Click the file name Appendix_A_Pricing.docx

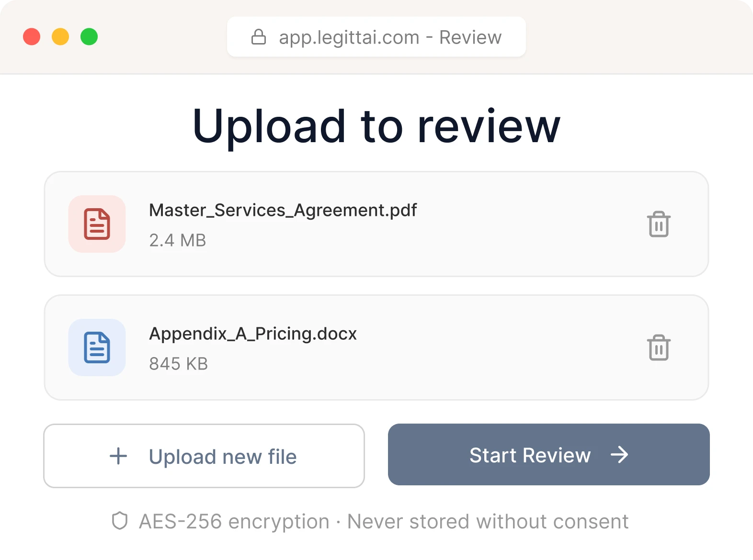(x=253, y=334)
